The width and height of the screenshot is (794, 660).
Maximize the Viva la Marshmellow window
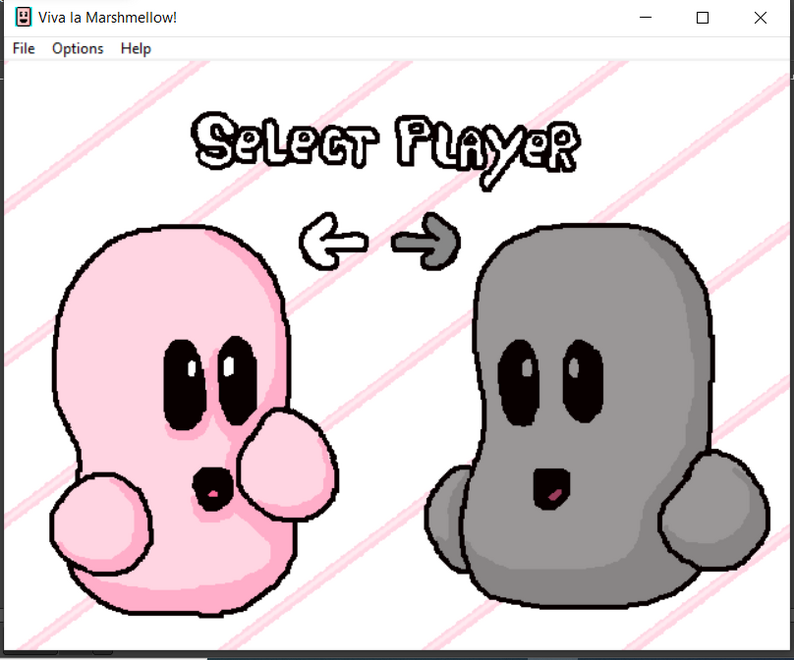point(702,18)
